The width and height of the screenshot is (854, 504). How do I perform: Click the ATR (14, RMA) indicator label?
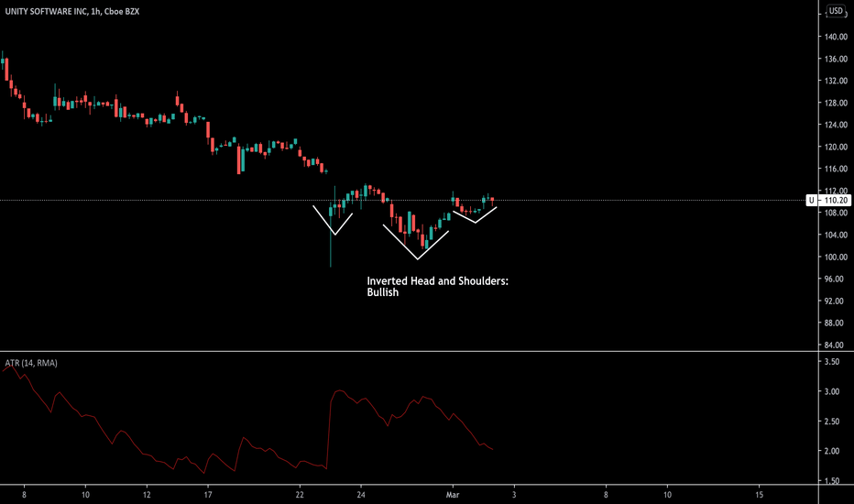click(31, 363)
